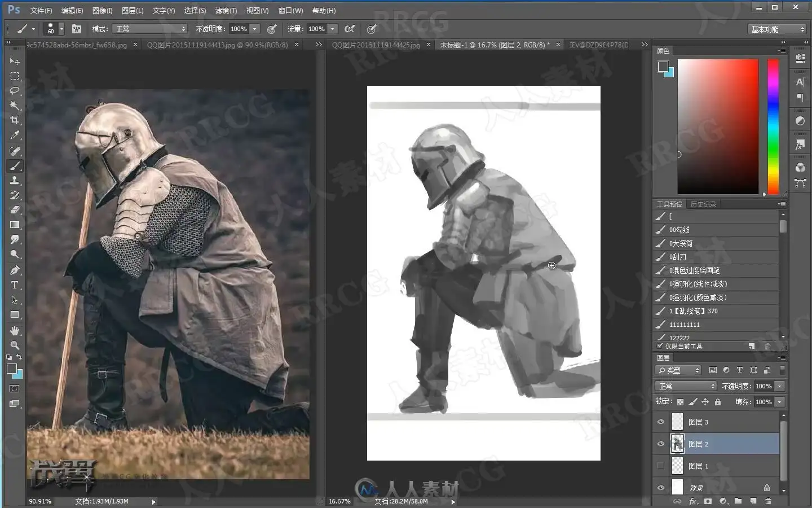
Task: Select the Lasso tool
Action: click(x=15, y=91)
